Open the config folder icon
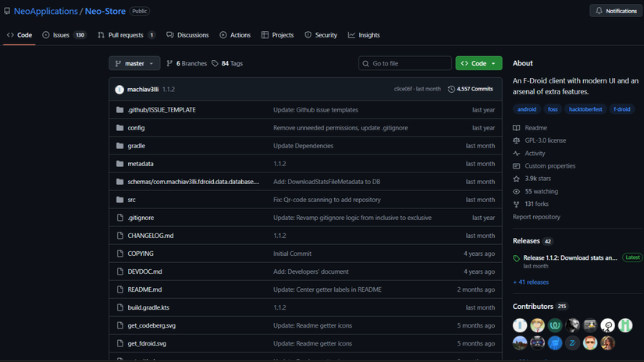This screenshot has height=362, width=644. pyautogui.click(x=120, y=128)
